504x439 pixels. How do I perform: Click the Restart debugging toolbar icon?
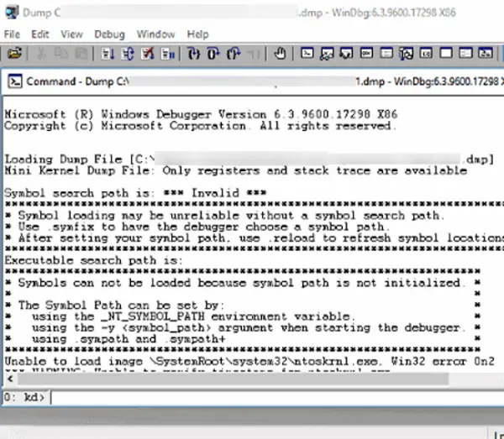pos(128,54)
